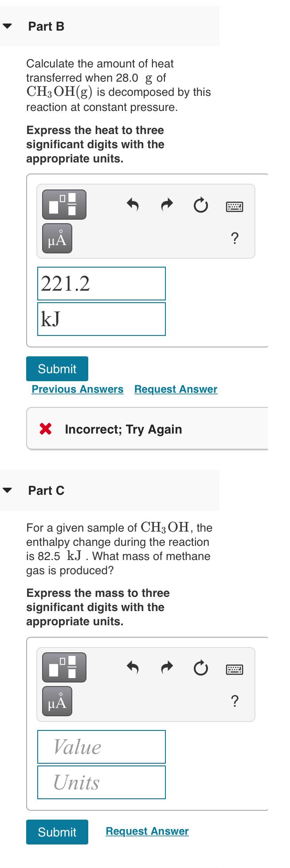Select the µÅ units button in Part B
Viewport: 290px width, 868px height.
[56, 238]
